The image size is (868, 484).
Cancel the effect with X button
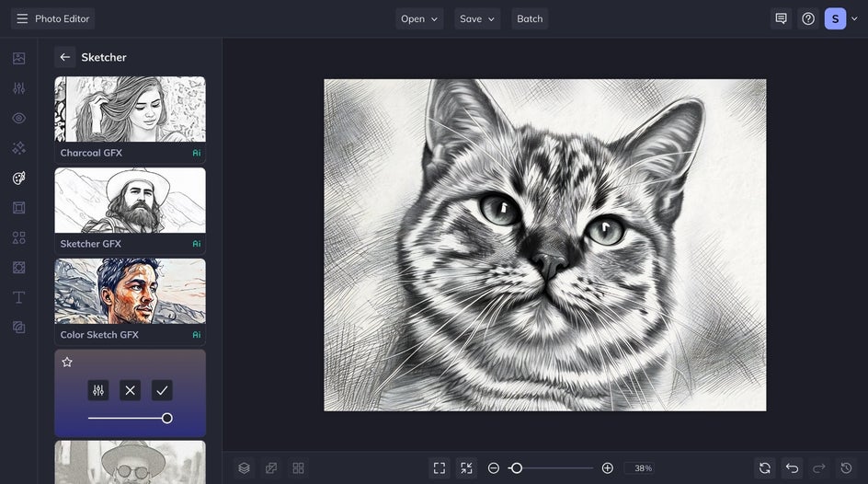click(x=130, y=390)
